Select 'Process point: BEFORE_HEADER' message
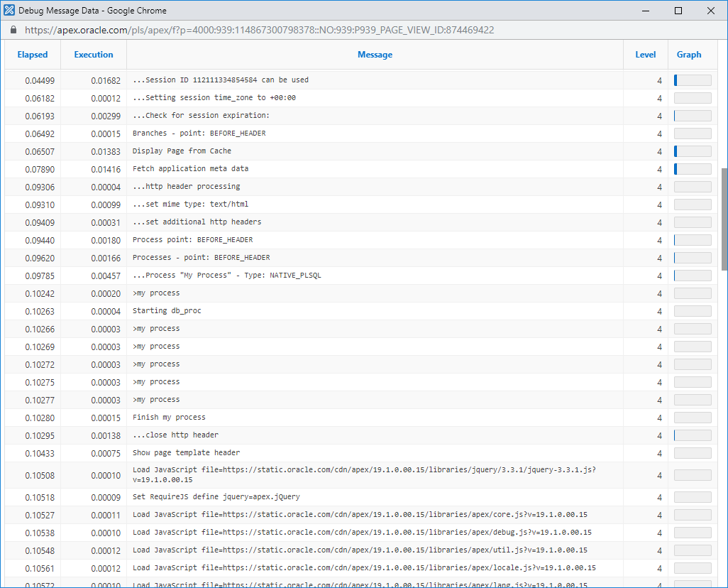The height and width of the screenshot is (588, 728). pyautogui.click(x=193, y=240)
